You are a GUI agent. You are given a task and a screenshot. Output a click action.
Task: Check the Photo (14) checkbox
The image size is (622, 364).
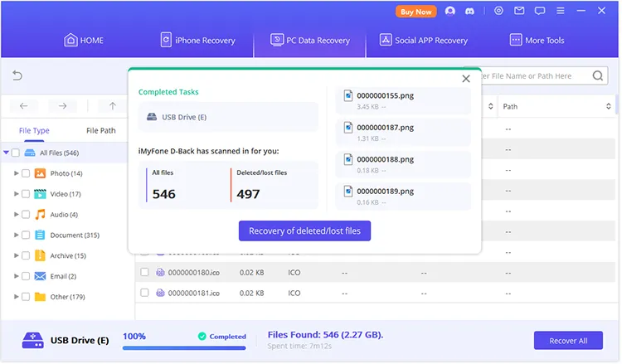[x=26, y=173]
